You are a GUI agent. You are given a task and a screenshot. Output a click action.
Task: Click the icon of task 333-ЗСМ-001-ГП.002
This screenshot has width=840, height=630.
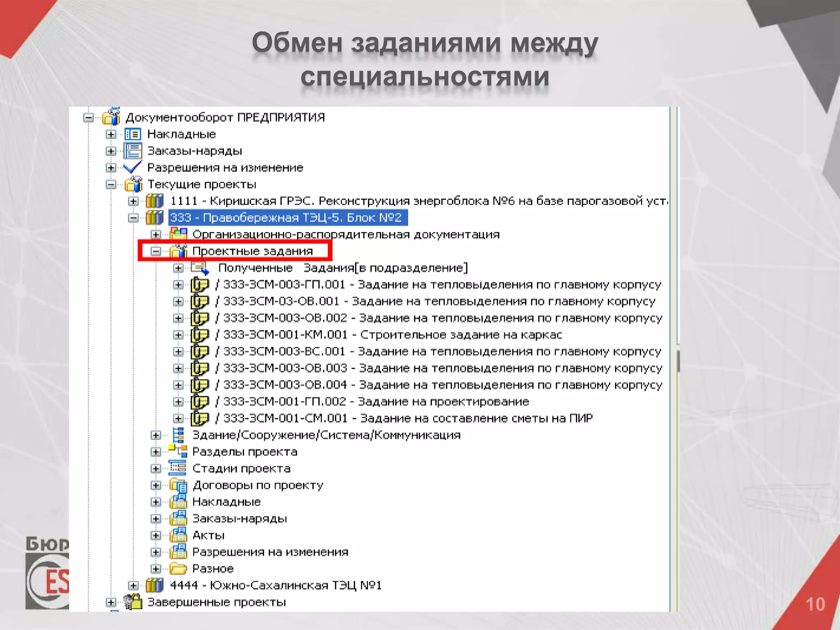tap(200, 402)
